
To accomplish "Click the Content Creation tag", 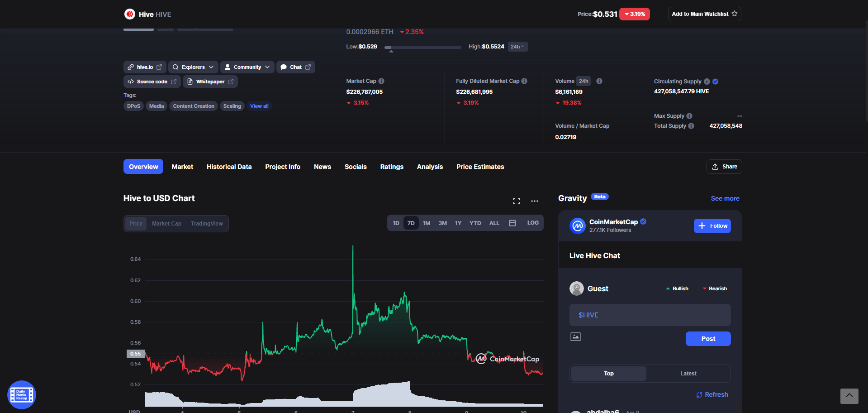I will pos(194,106).
